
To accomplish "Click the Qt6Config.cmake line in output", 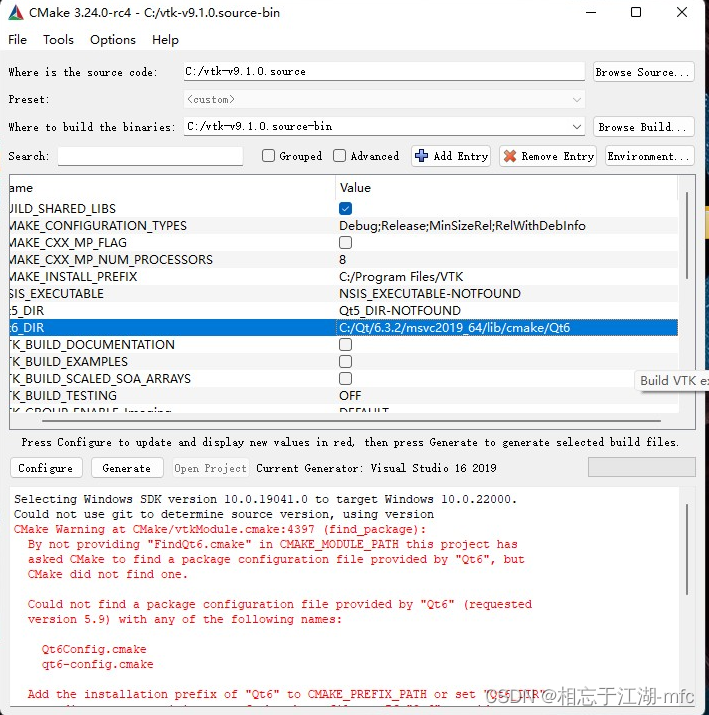I will coord(94,649).
